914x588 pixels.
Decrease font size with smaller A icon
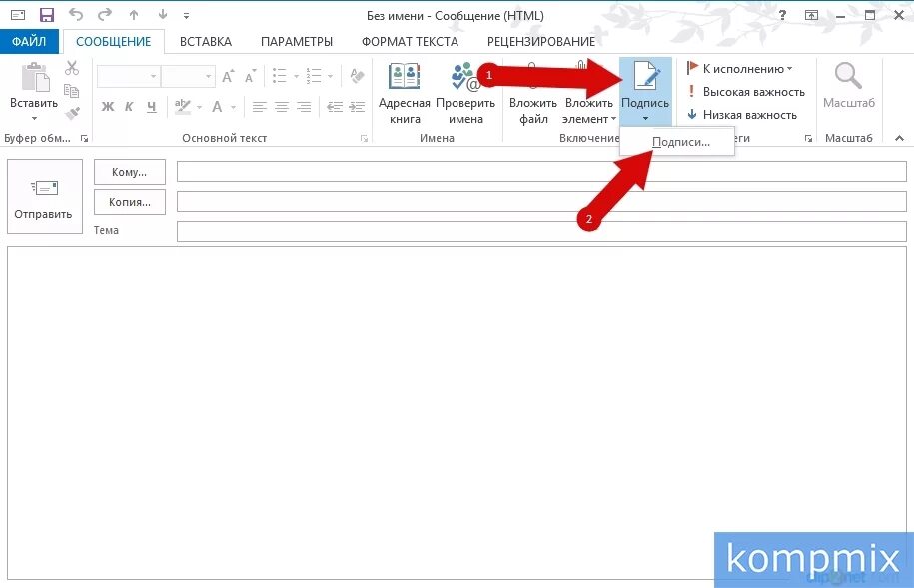coord(250,76)
